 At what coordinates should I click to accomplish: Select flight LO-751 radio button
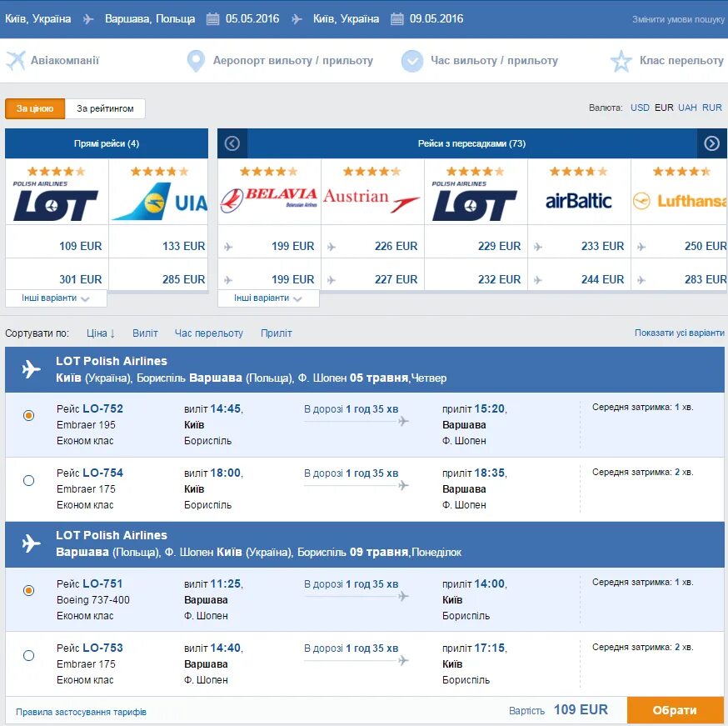[x=29, y=590]
